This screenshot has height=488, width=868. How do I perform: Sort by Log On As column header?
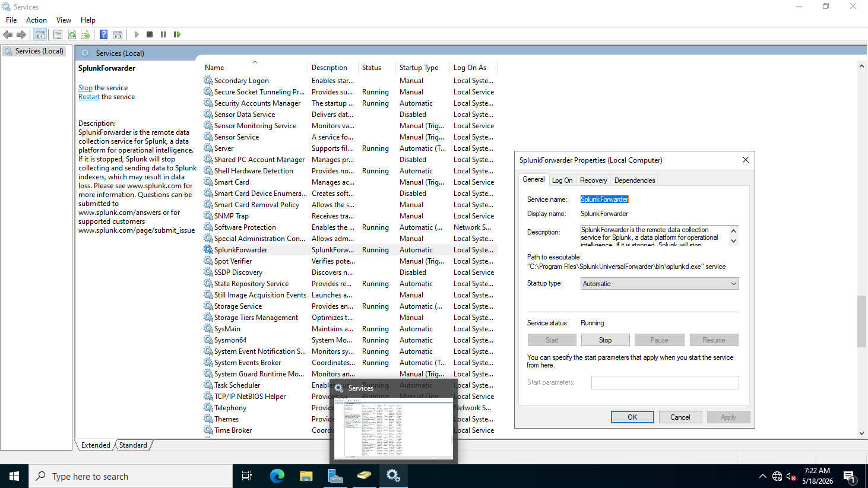click(473, 68)
